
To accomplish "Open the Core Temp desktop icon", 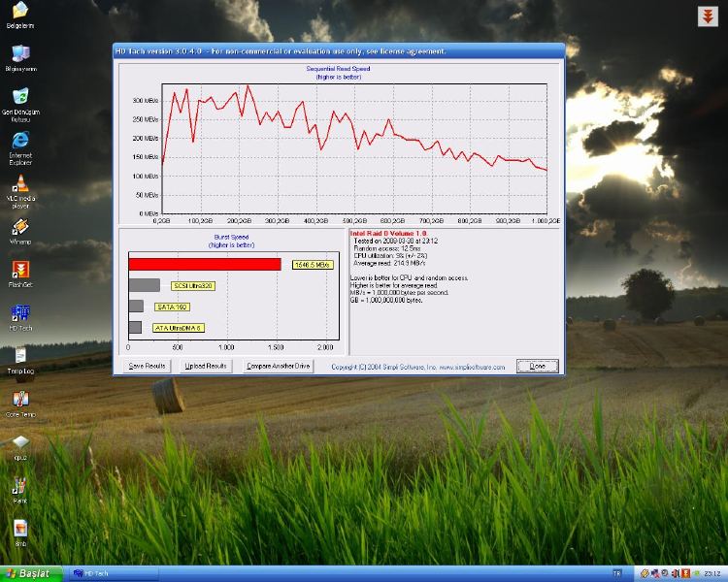I will pyautogui.click(x=20, y=399).
